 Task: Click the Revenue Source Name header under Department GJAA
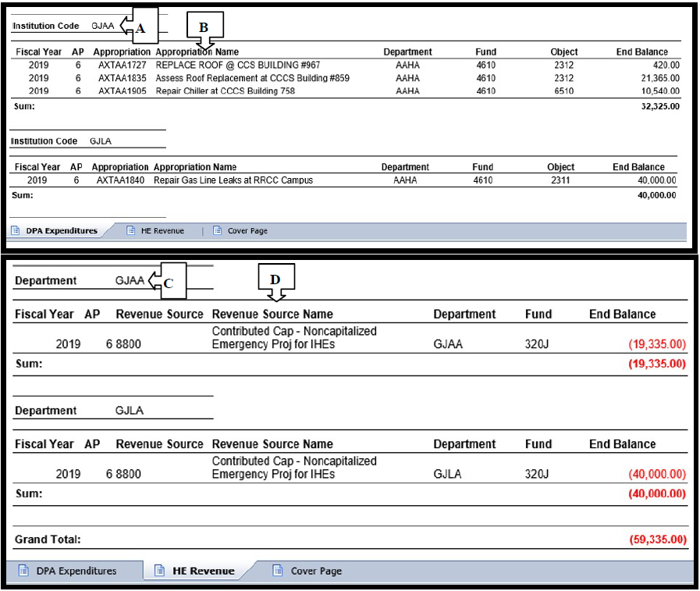point(272,315)
